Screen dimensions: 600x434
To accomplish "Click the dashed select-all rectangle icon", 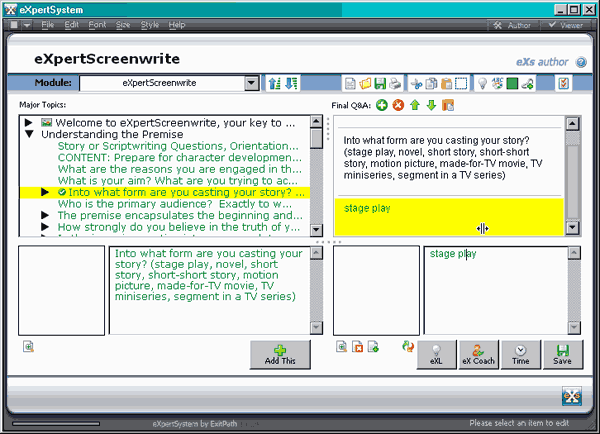I will tap(461, 83).
